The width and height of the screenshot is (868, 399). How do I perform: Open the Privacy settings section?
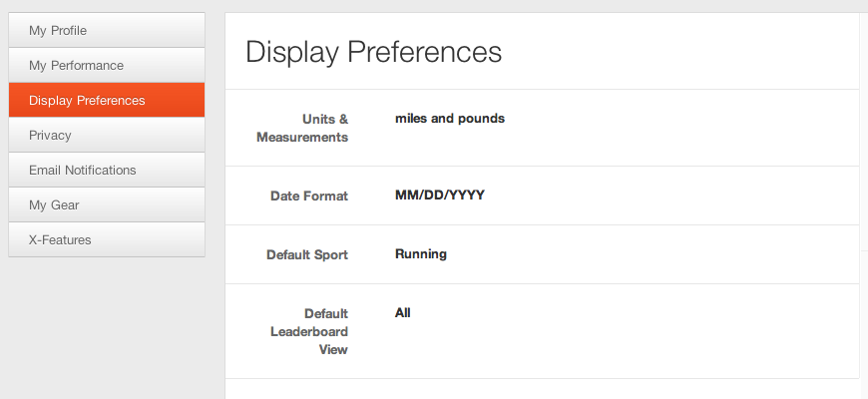coord(107,135)
